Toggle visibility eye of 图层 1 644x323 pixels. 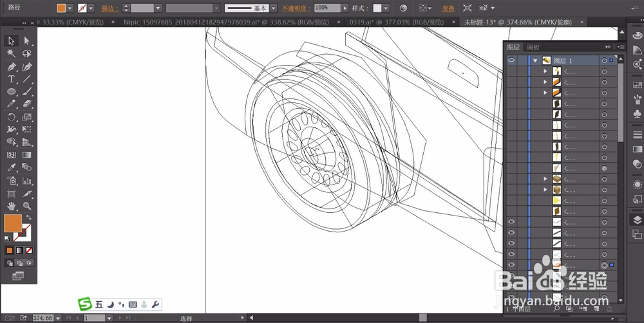tap(511, 60)
